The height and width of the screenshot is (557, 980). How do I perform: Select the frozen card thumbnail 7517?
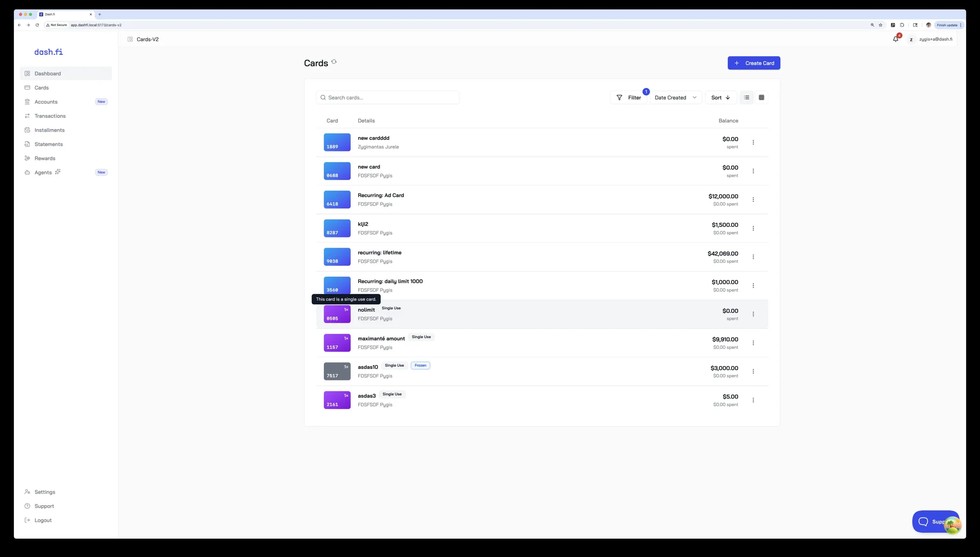pyautogui.click(x=337, y=371)
